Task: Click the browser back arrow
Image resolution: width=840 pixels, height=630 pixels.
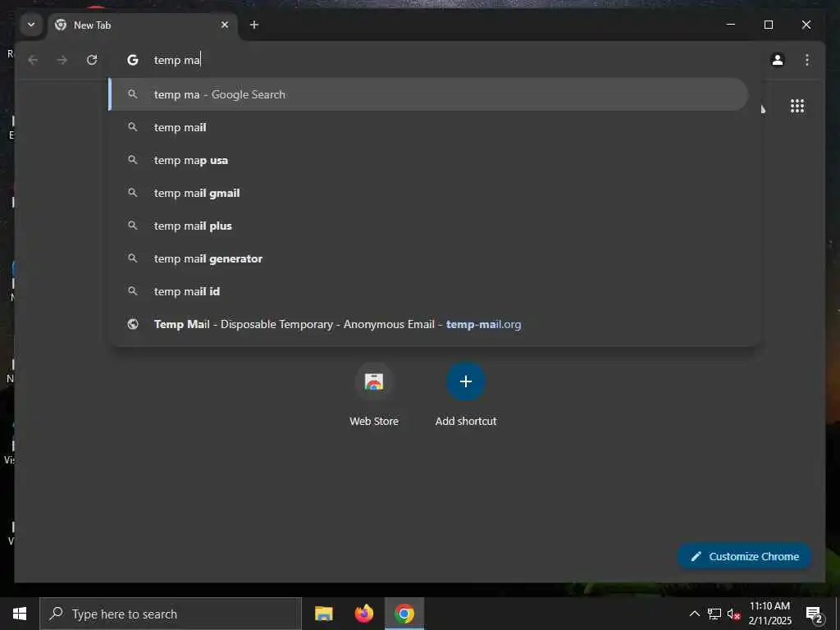Action: click(33, 60)
